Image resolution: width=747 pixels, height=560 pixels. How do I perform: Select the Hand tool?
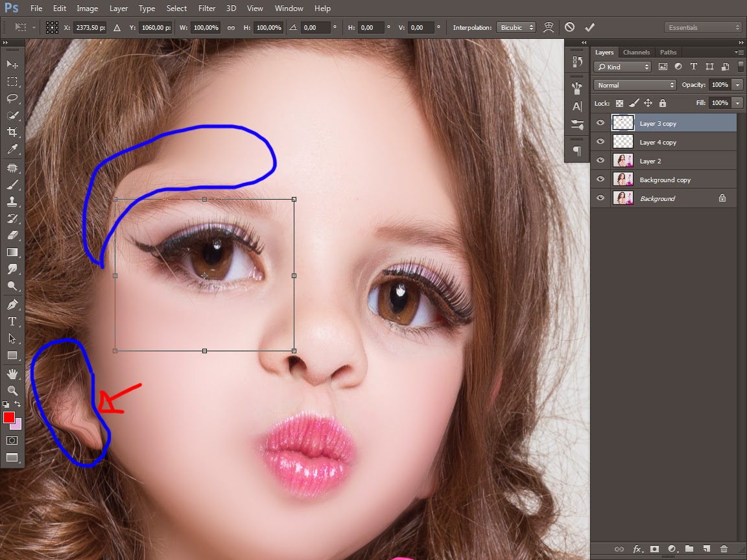pyautogui.click(x=12, y=374)
